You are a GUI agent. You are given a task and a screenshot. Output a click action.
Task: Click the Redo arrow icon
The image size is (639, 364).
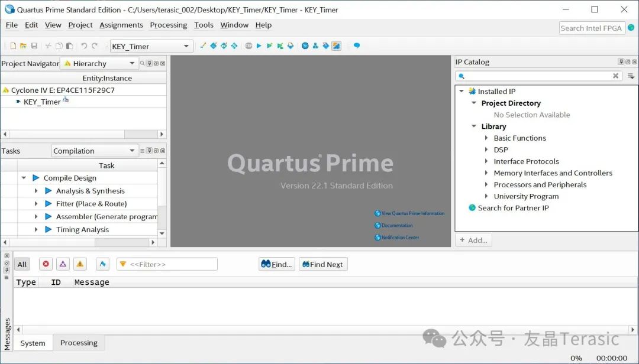(x=95, y=45)
